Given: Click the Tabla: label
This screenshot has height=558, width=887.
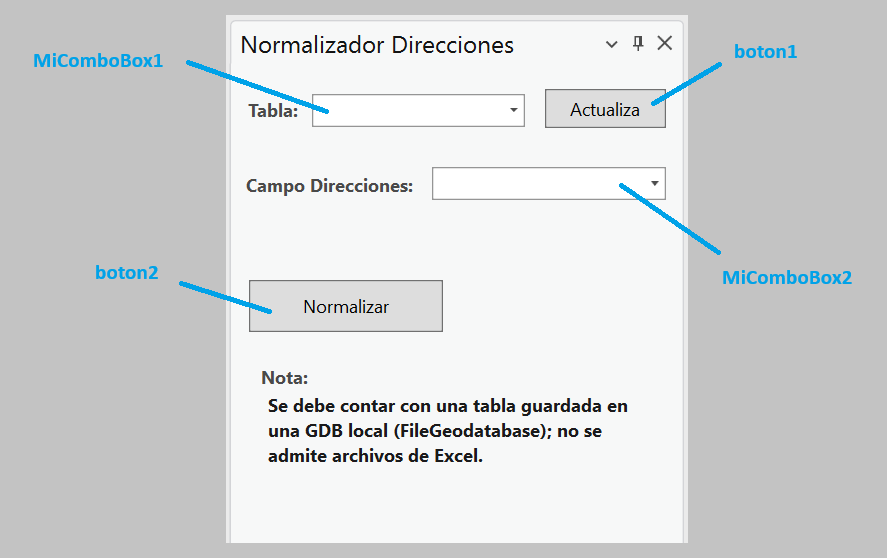Looking at the screenshot, I should tap(273, 111).
